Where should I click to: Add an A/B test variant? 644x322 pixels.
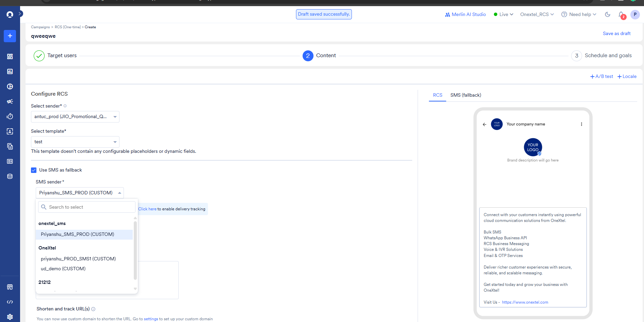pyautogui.click(x=601, y=77)
